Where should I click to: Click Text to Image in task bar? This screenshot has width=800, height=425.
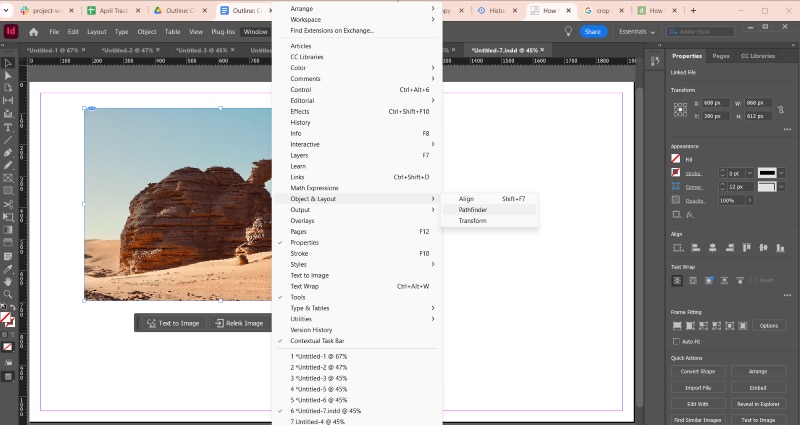(173, 323)
